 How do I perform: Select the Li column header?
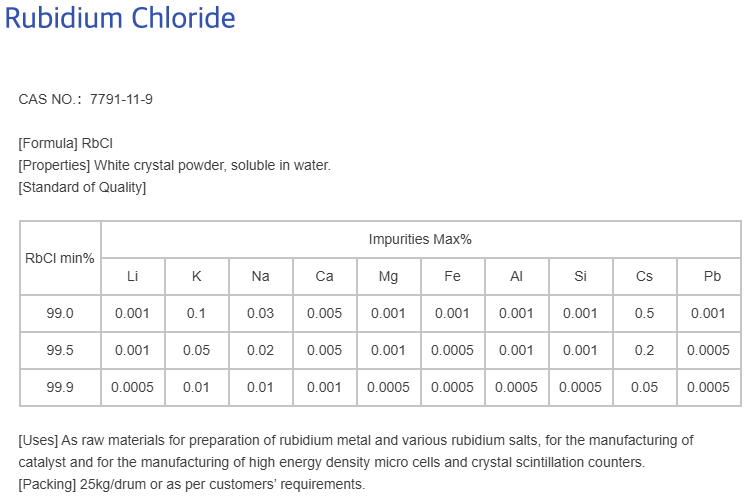[132, 276]
